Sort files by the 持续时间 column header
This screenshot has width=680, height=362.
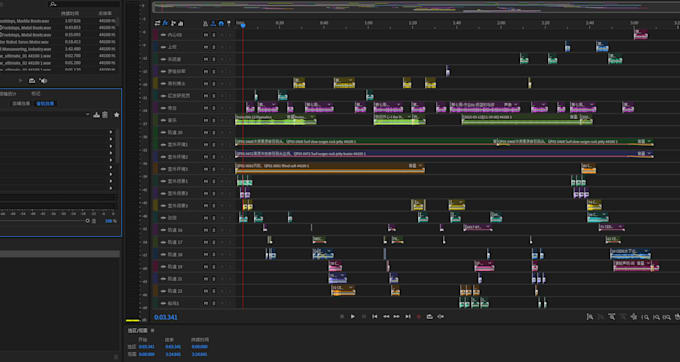tap(70, 13)
